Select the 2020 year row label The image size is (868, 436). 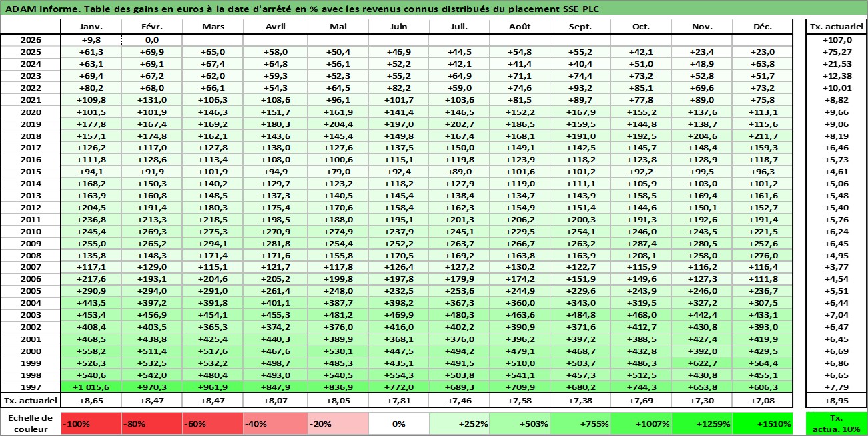click(x=30, y=112)
